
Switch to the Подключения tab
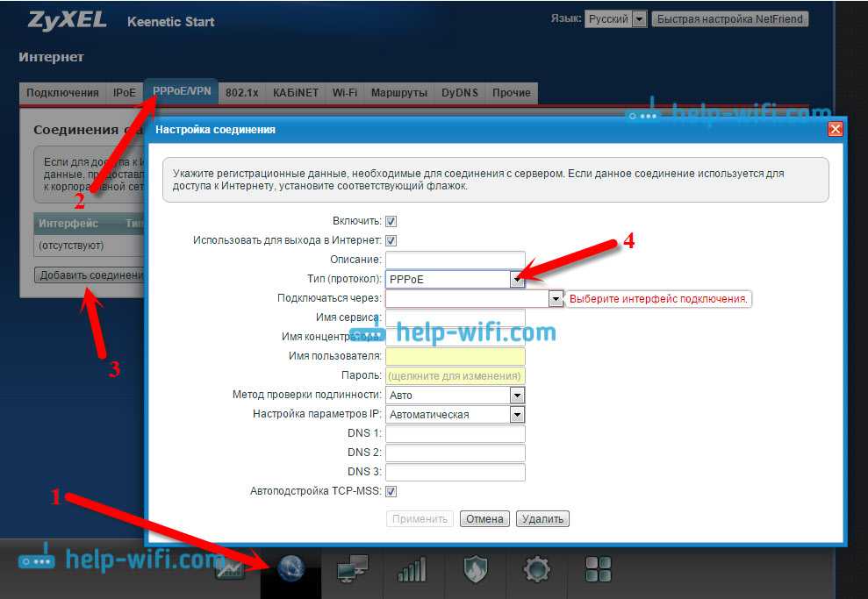(62, 93)
